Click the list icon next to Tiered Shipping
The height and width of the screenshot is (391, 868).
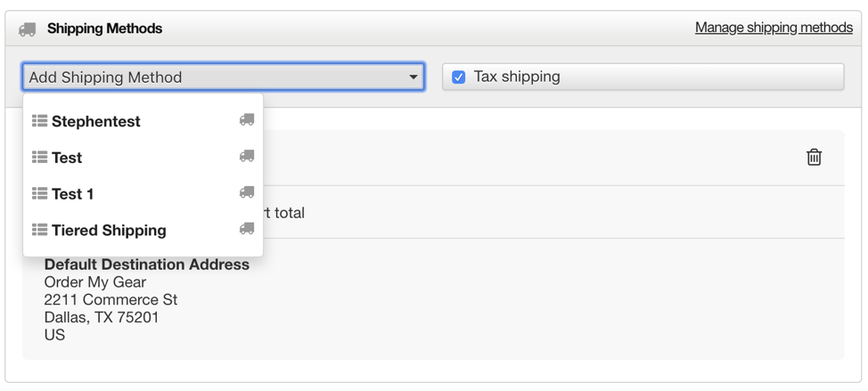coord(39,230)
